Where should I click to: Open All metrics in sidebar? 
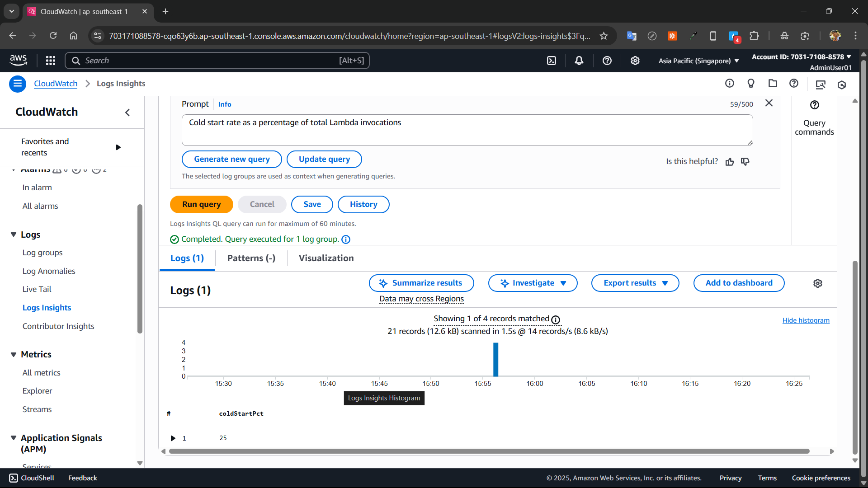(41, 373)
